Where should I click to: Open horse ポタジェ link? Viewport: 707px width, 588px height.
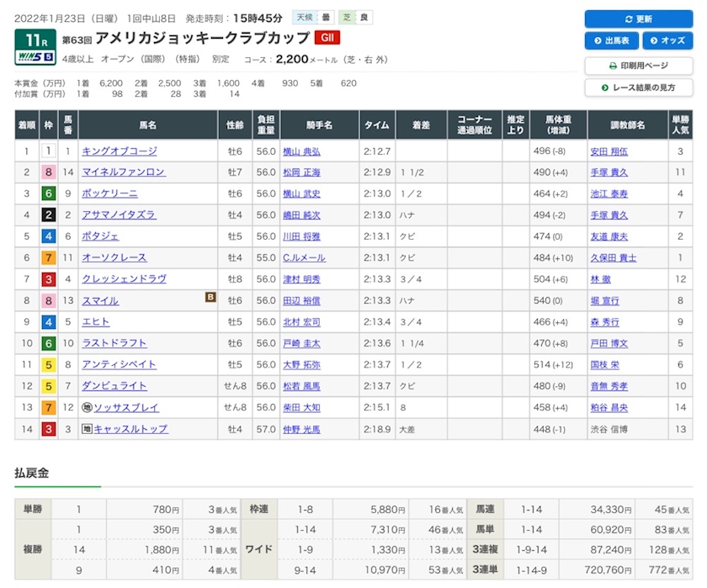point(100,236)
